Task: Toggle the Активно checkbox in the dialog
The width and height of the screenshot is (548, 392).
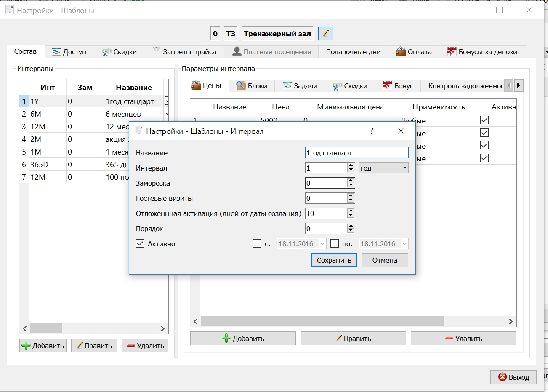Action: (x=140, y=243)
